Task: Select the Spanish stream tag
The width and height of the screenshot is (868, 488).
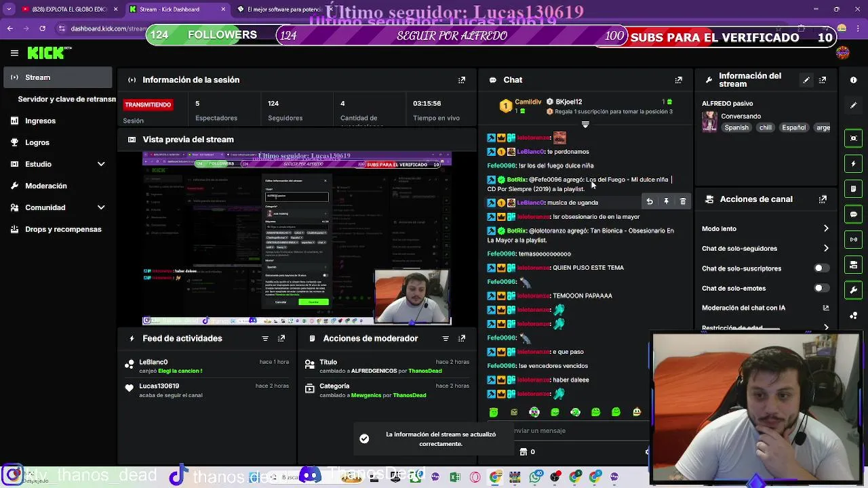Action: [736, 127]
